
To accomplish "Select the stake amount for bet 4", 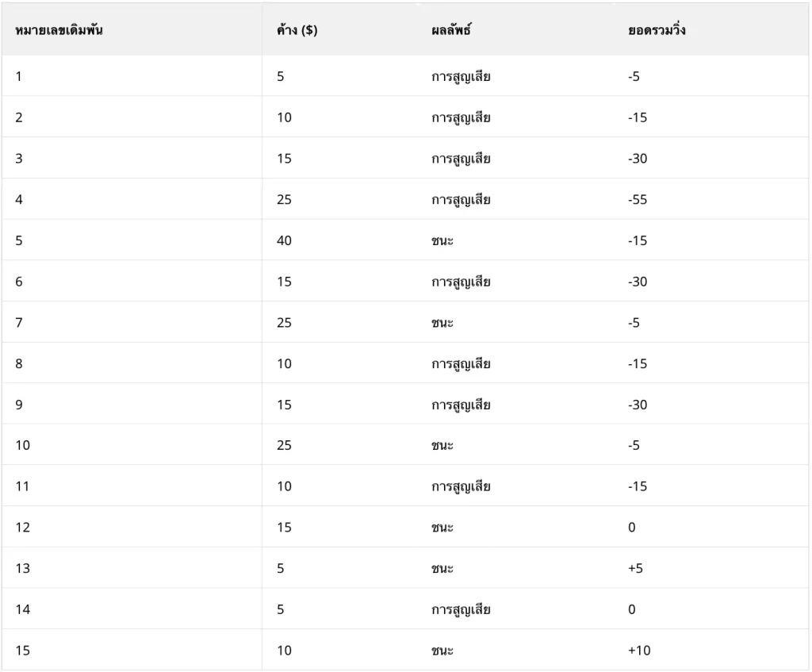I will (285, 200).
